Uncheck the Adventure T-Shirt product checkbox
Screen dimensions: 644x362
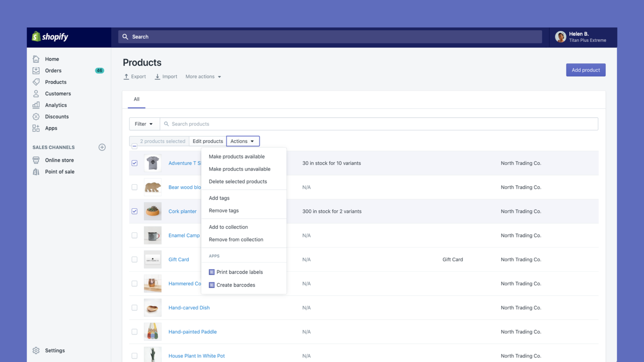coord(134,163)
